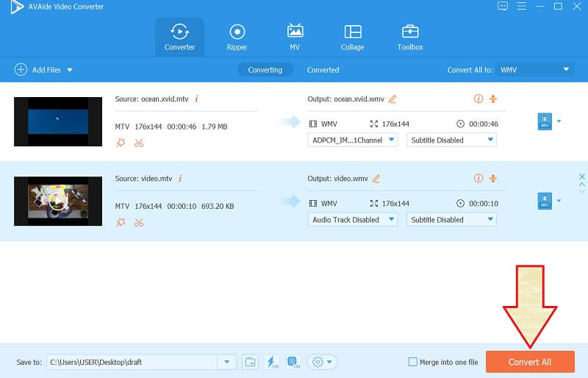Viewport: 588px width, 378px height.
Task: Open Subtitle Disabled dropdown for ocean.xvid.wmv
Action: [451, 140]
